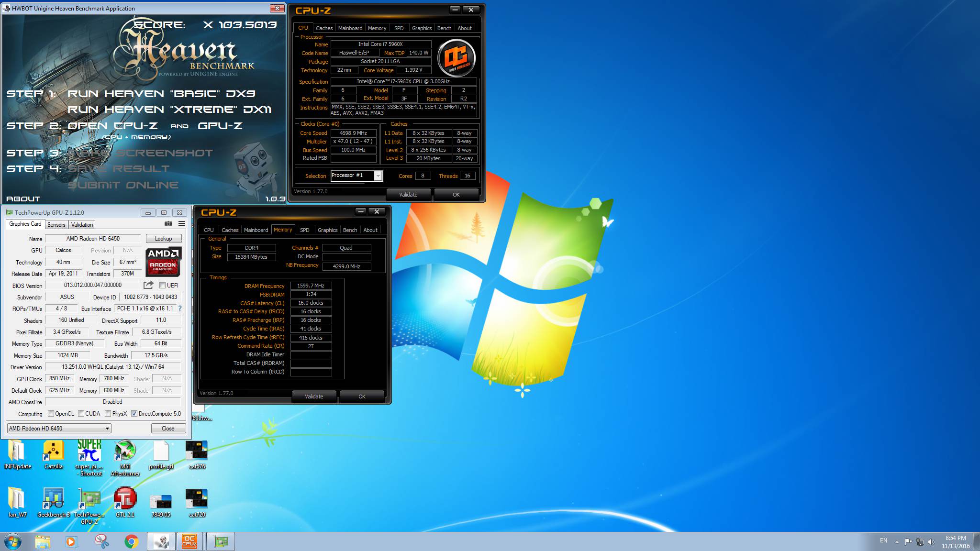This screenshot has height=551, width=980.
Task: Switch to HWBOT Heaven taskbar button
Action: click(x=161, y=541)
